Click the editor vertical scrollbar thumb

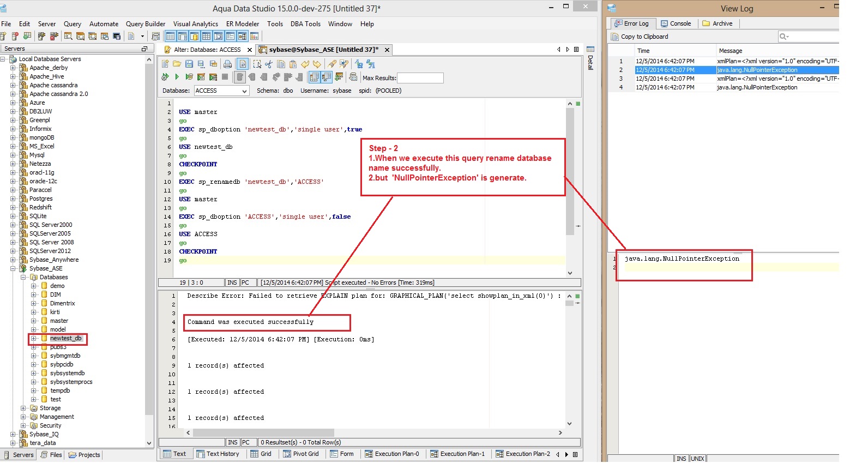point(570,172)
